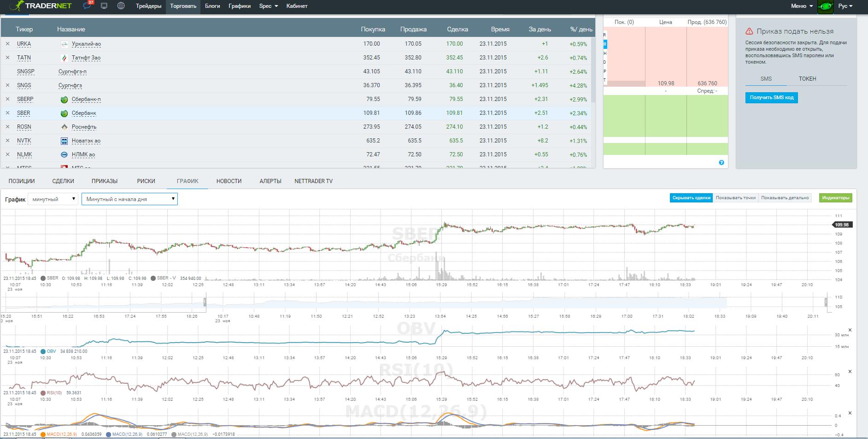Click the blue help question mark icon

click(721, 162)
